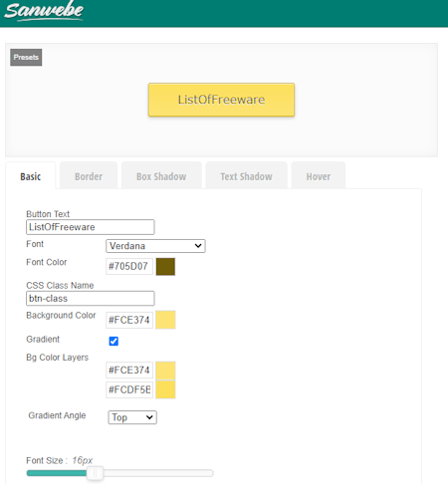Screen dimensions: 448x500
Task: Click the Bg Color Layers label
Action: (x=58, y=358)
